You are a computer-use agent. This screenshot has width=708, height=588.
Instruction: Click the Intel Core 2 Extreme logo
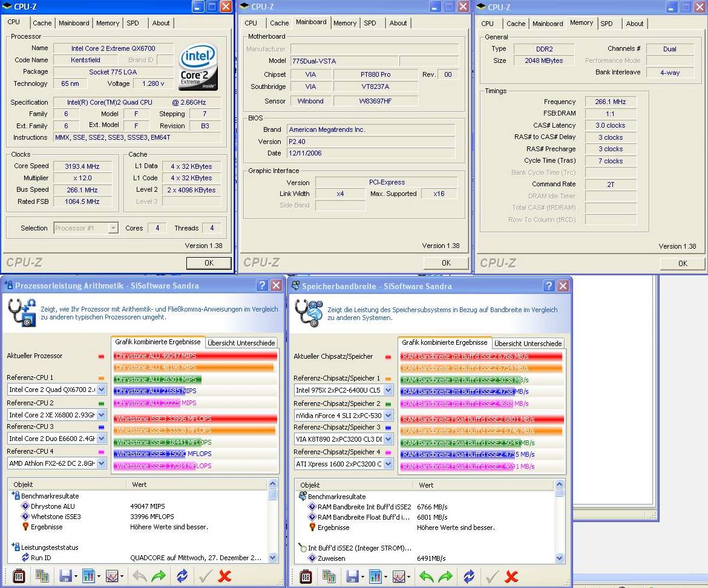pyautogui.click(x=198, y=67)
